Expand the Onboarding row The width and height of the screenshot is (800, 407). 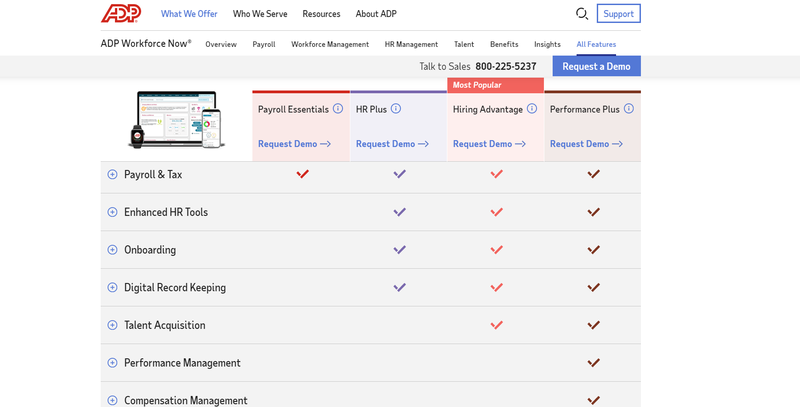tap(112, 250)
